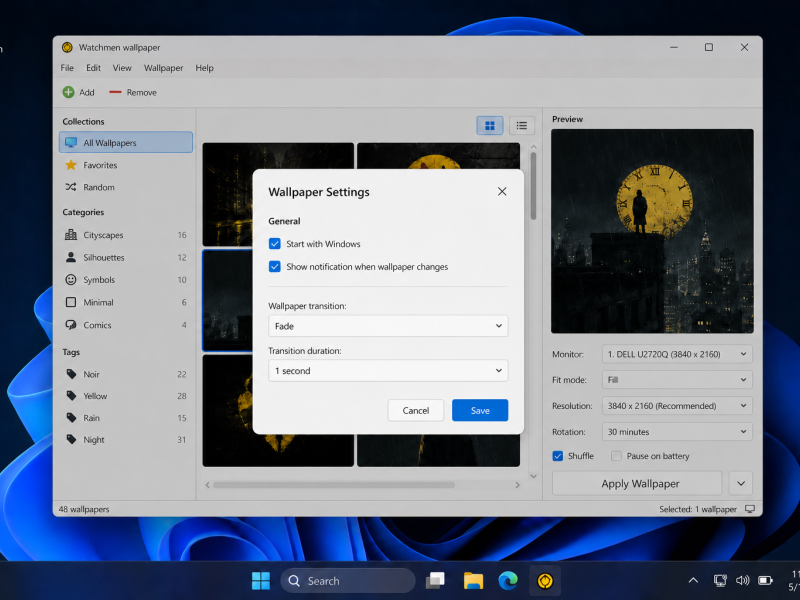Click the Yellow tag icon
Image resolution: width=800 pixels, height=600 pixels.
pyautogui.click(x=71, y=396)
